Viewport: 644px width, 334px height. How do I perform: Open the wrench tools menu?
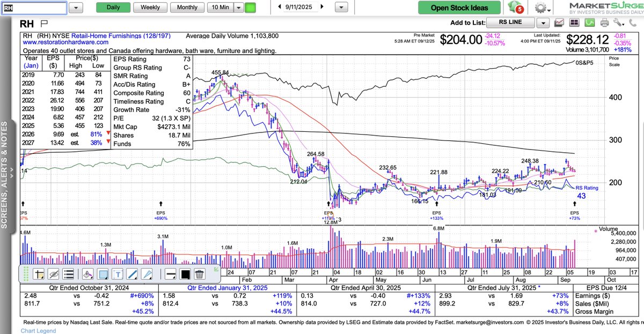point(619,23)
